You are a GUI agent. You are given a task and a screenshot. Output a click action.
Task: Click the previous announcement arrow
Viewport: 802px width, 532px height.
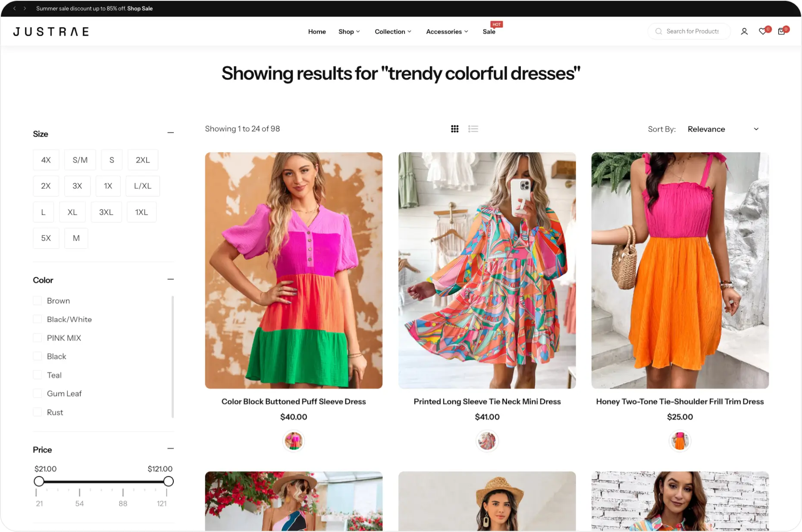(x=14, y=9)
